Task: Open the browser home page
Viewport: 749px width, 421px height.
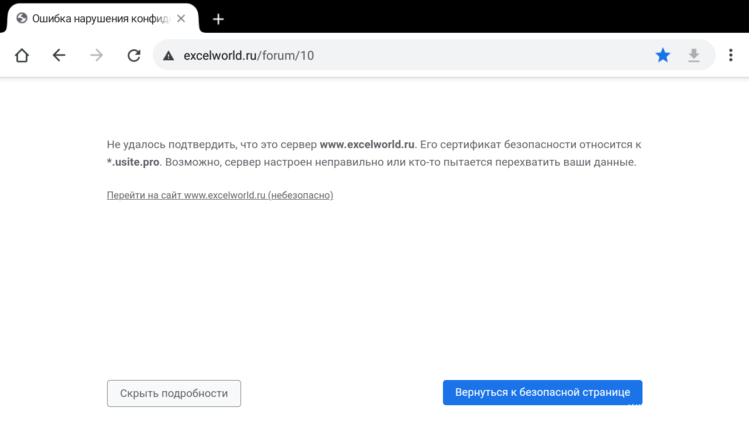Action: (x=22, y=55)
